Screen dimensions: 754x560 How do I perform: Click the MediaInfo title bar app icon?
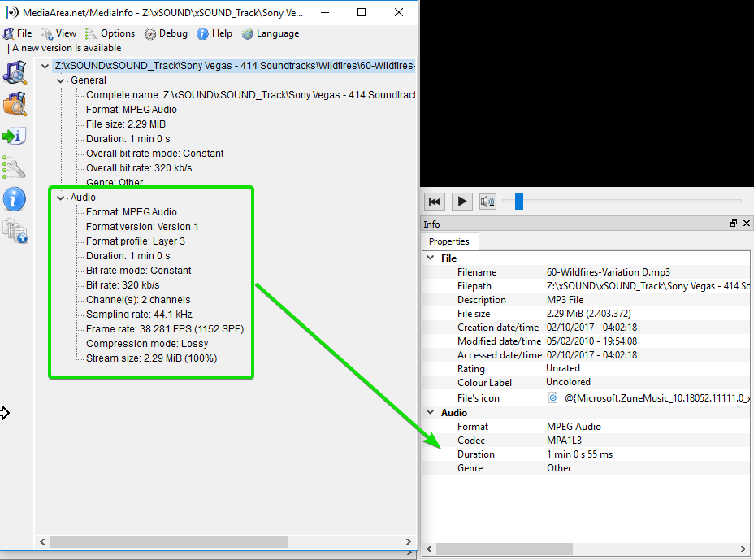(x=12, y=12)
